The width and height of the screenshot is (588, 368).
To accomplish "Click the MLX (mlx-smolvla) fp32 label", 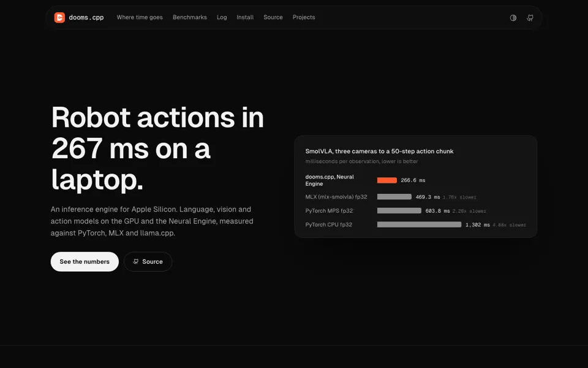I will click(336, 197).
